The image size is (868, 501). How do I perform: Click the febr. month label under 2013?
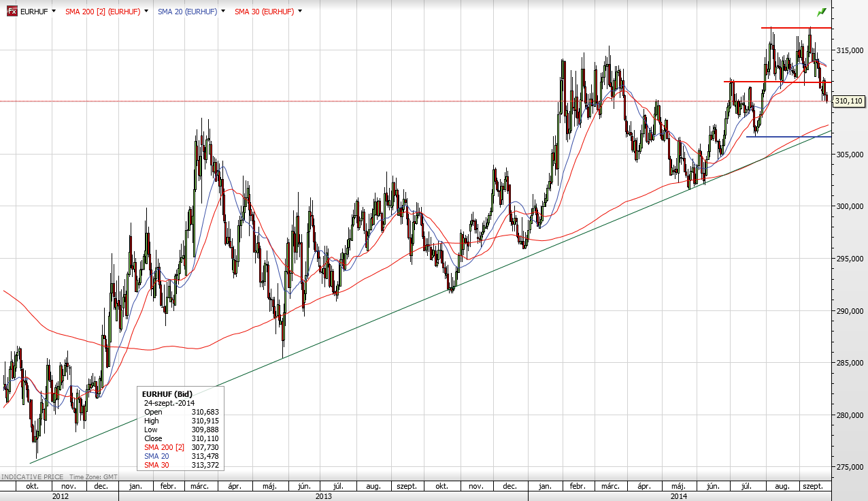click(169, 487)
